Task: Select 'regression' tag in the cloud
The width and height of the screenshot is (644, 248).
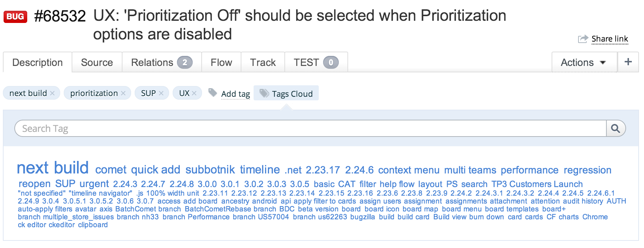Action: [587, 170]
